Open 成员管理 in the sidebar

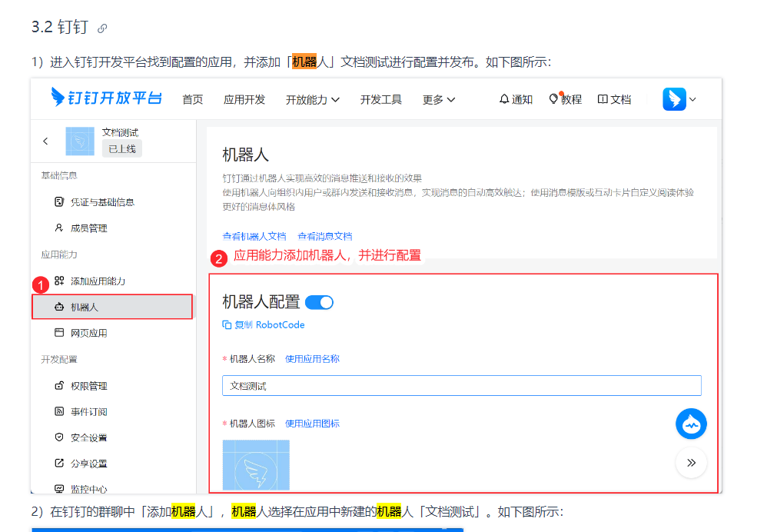[88, 228]
